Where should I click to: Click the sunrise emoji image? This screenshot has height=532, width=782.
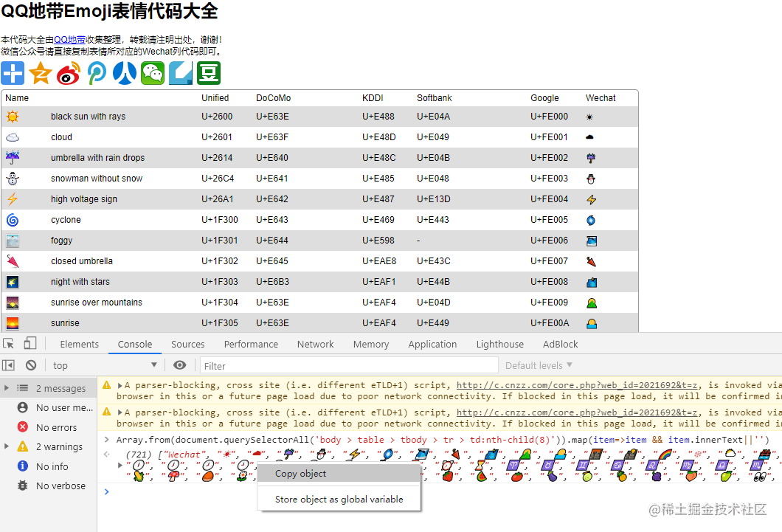[x=13, y=324]
